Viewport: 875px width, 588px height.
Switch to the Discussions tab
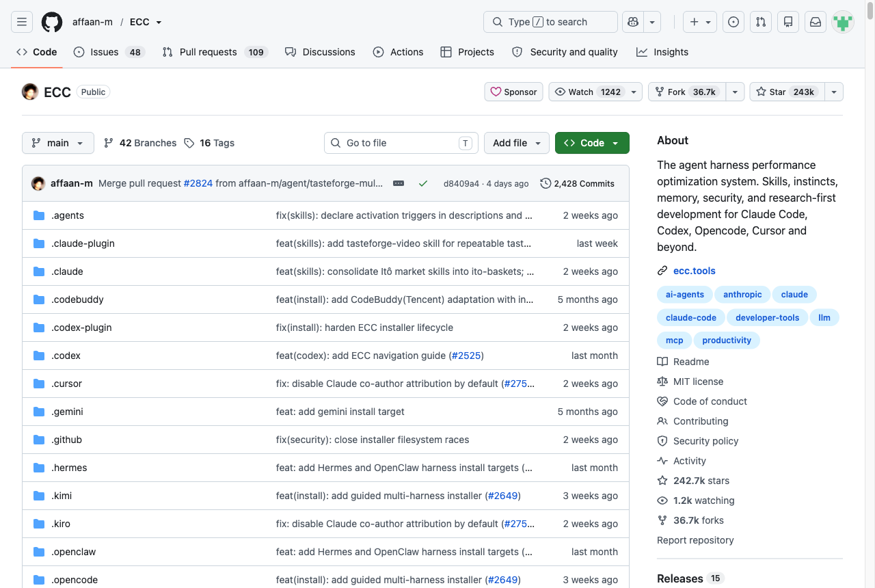pos(320,52)
